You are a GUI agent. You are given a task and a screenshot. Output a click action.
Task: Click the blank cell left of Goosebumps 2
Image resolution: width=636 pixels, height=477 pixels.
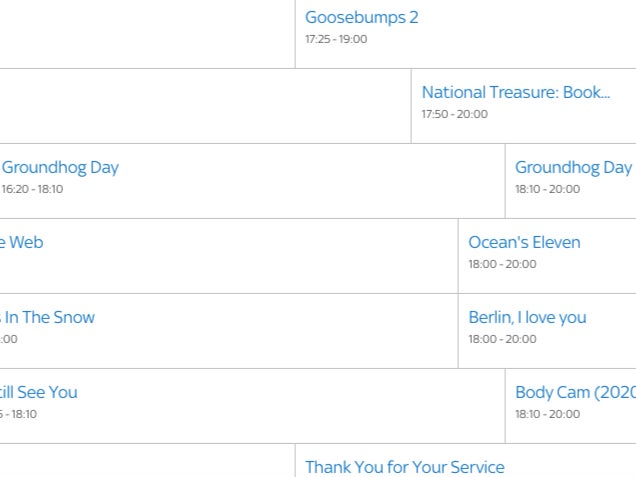click(147, 34)
